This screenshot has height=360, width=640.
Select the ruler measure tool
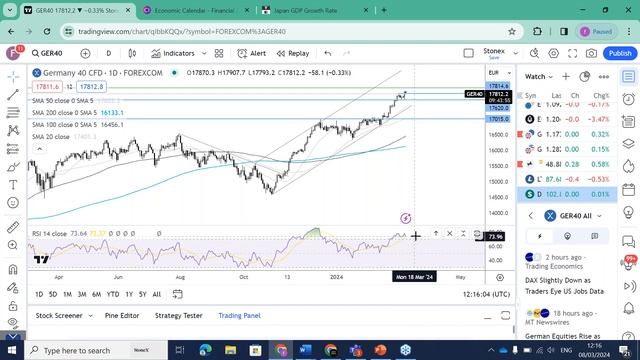pyautogui.click(x=13, y=227)
